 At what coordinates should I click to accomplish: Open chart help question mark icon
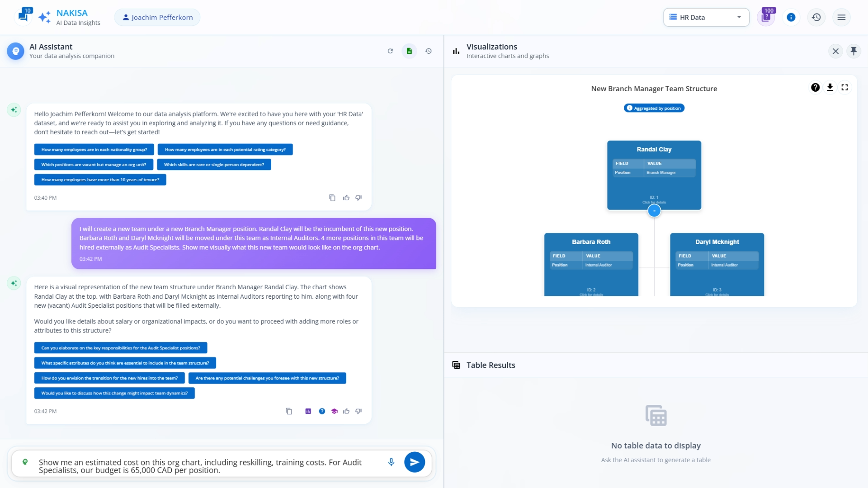tap(815, 88)
